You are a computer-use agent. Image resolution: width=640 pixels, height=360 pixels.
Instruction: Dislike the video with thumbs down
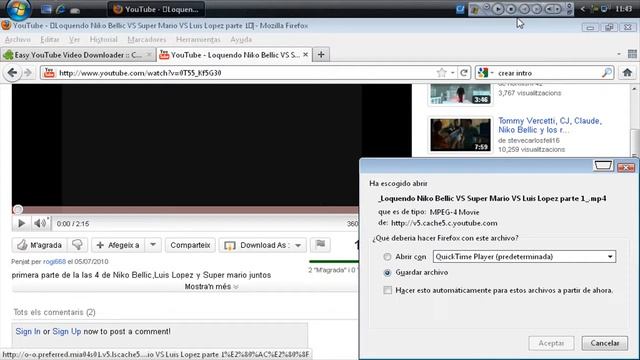(x=77, y=245)
